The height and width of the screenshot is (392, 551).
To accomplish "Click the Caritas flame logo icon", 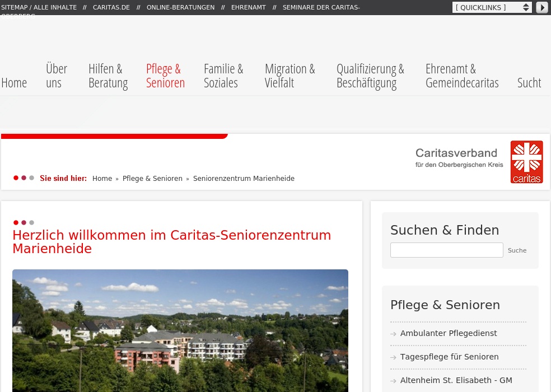I will click(526, 162).
